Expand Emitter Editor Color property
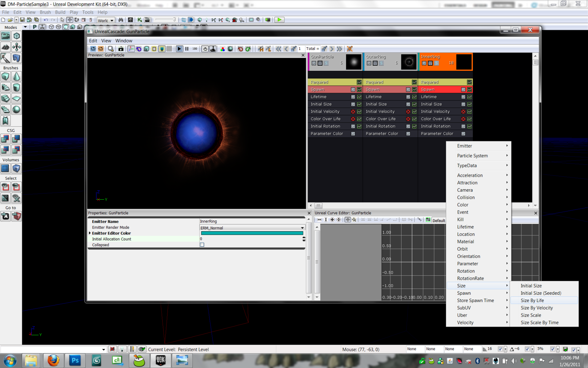 click(90, 233)
